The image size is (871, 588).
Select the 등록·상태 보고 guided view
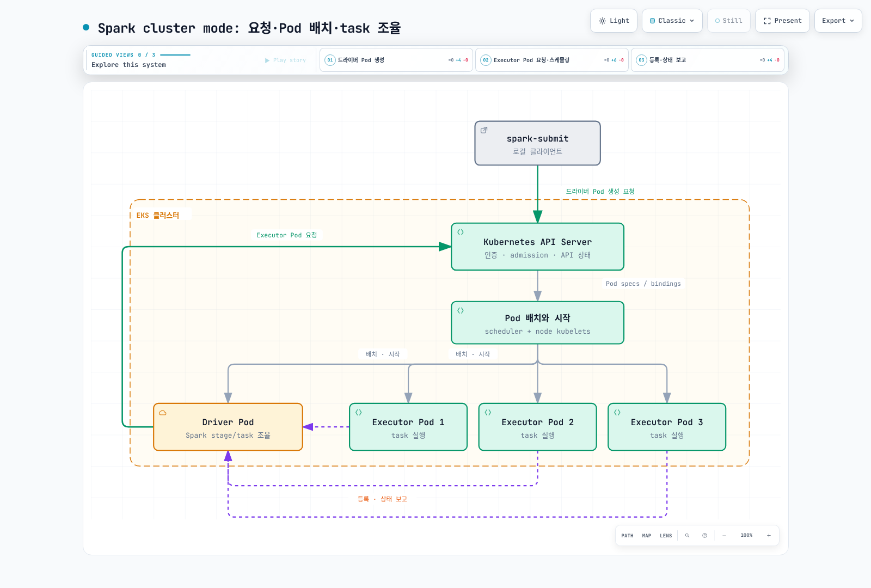[708, 60]
